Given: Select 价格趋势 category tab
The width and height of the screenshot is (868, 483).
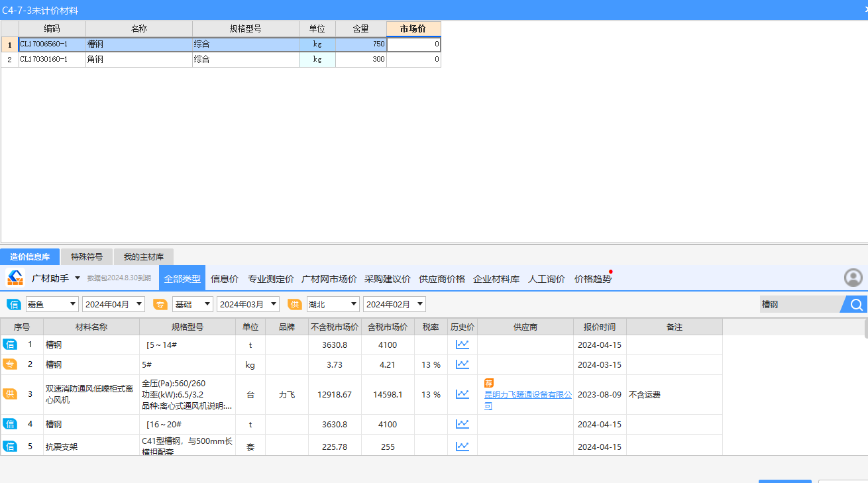Looking at the screenshot, I should click(x=593, y=279).
